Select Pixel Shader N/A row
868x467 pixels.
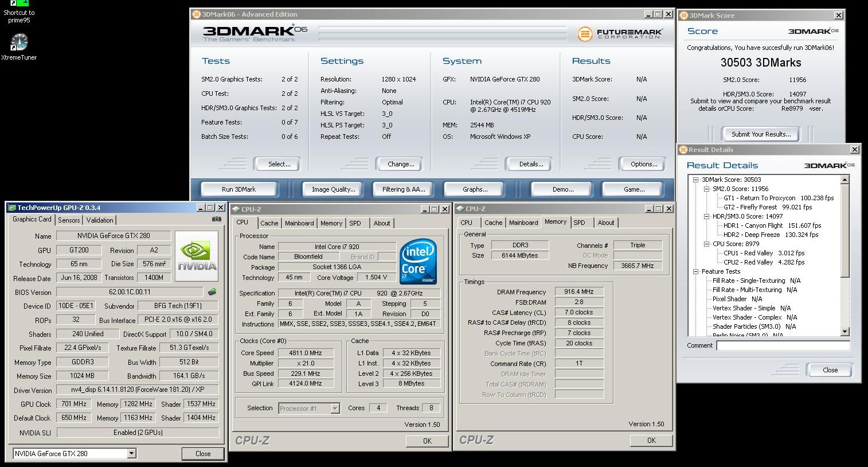click(x=737, y=299)
